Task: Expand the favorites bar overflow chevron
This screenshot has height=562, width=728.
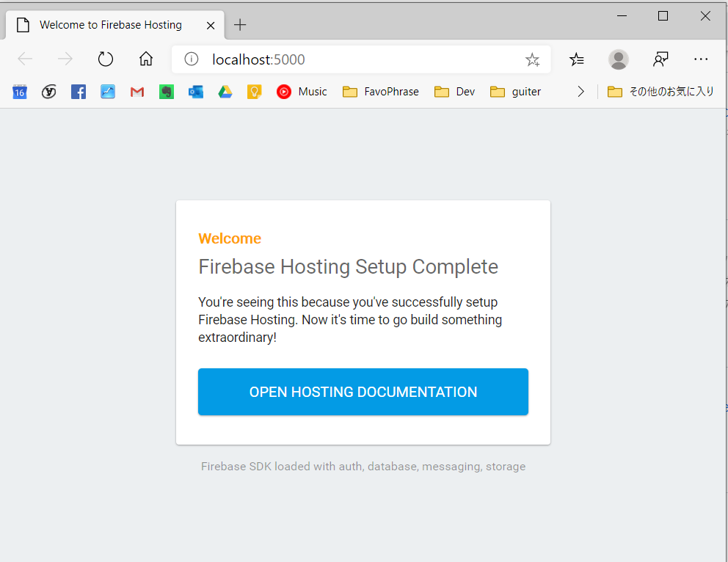Action: 580,91
